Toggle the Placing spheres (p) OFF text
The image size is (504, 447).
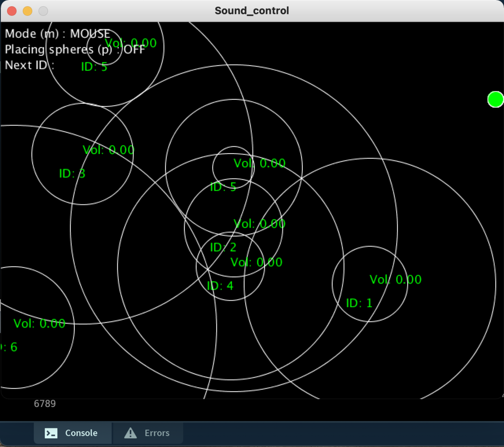coord(75,49)
